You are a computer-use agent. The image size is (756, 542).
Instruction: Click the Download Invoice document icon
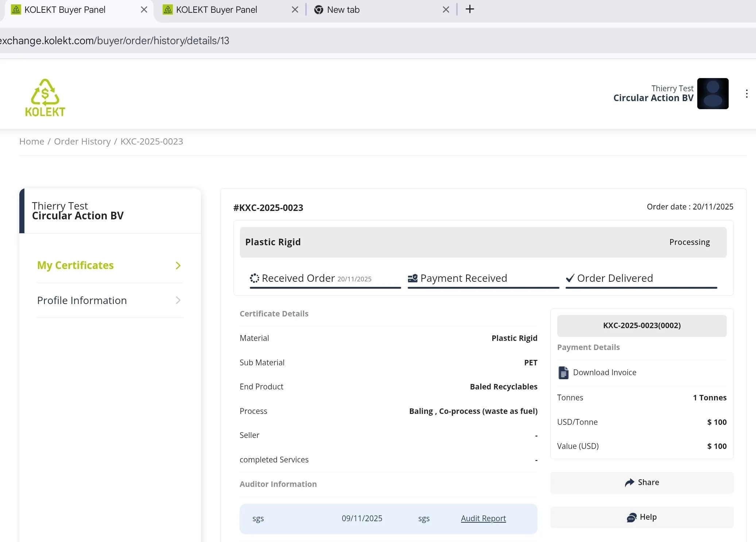(x=563, y=373)
